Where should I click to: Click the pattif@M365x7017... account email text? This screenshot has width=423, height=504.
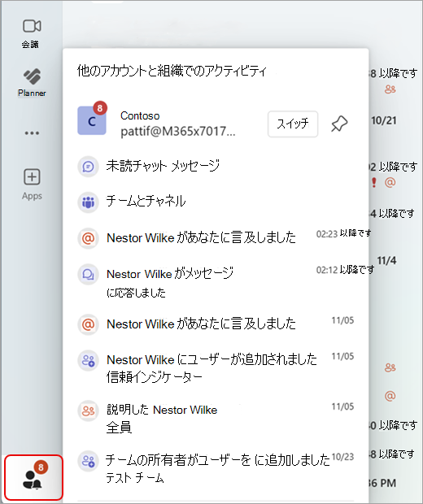point(178,132)
